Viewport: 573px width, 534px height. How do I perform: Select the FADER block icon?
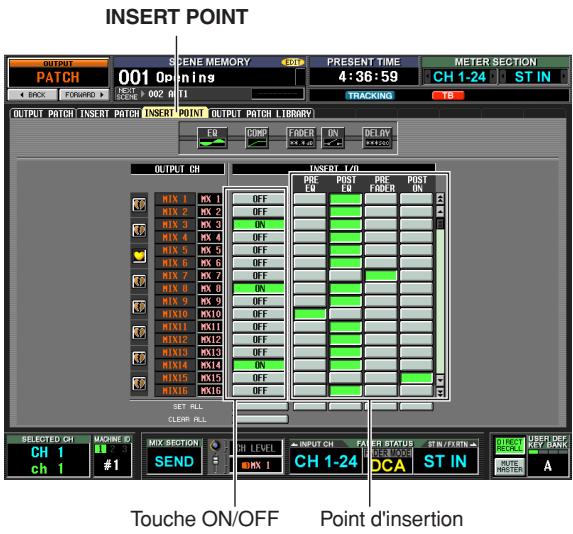click(x=301, y=137)
